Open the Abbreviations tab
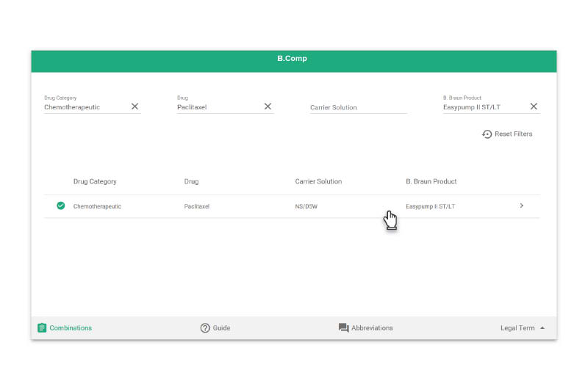This screenshot has height=392, width=588. coord(365,328)
